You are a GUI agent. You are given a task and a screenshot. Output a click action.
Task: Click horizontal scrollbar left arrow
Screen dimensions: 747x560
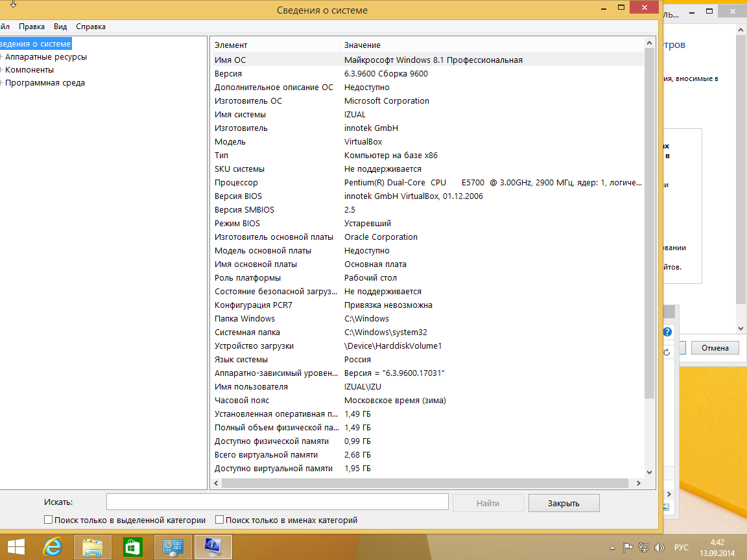217,483
